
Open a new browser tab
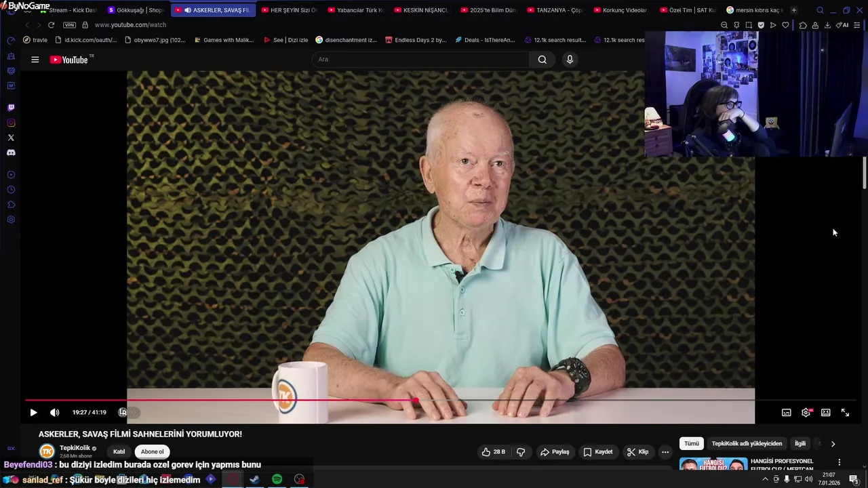(x=794, y=10)
